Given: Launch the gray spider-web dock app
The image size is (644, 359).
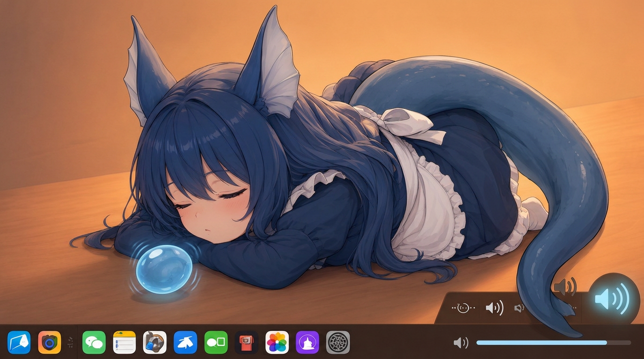Looking at the screenshot, I should (338, 343).
